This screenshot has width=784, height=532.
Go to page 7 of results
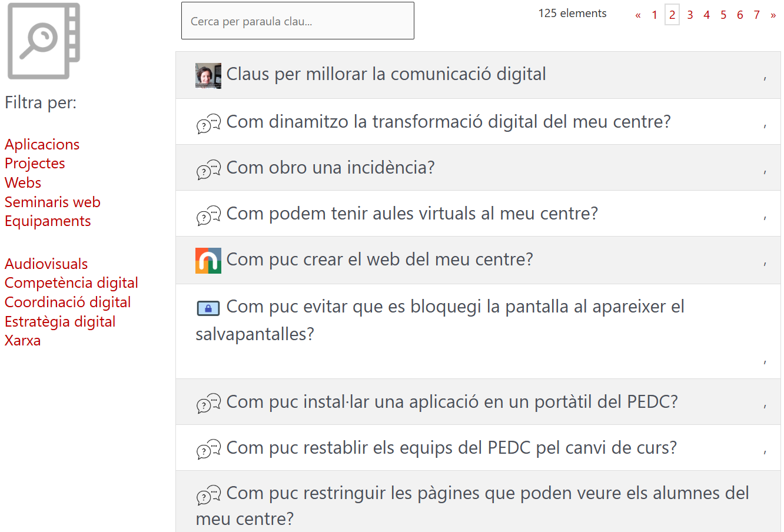tap(756, 15)
